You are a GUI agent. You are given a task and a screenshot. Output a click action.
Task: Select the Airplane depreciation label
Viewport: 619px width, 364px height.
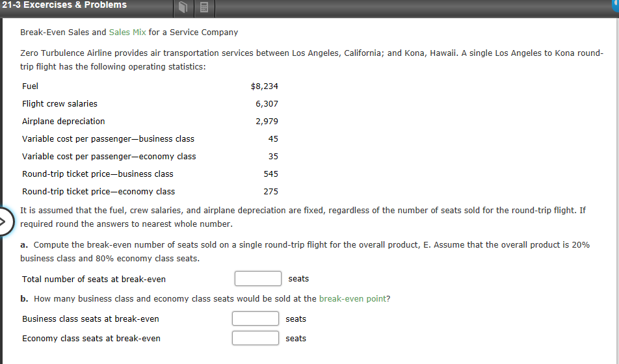pos(64,121)
